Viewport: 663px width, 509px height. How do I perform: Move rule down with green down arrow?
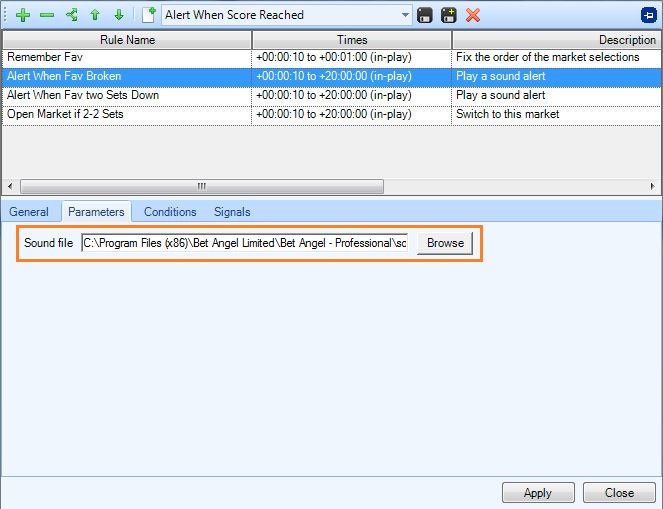tap(118, 15)
